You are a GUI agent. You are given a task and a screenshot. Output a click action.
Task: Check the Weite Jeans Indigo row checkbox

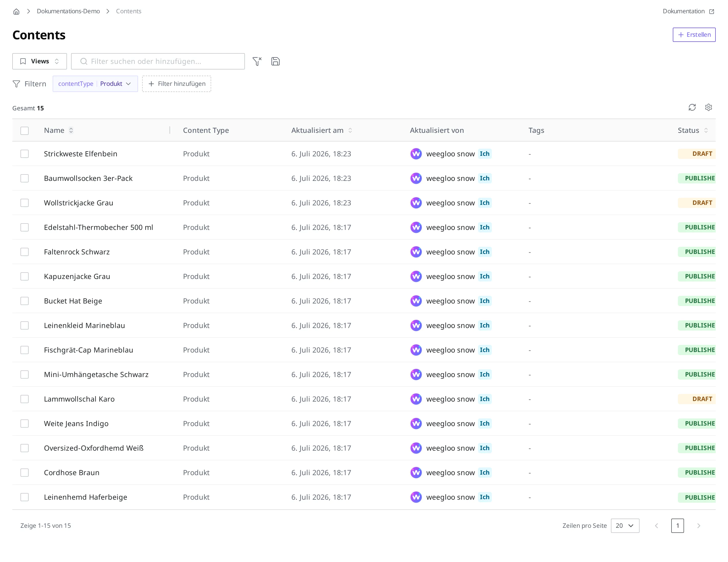point(24,423)
